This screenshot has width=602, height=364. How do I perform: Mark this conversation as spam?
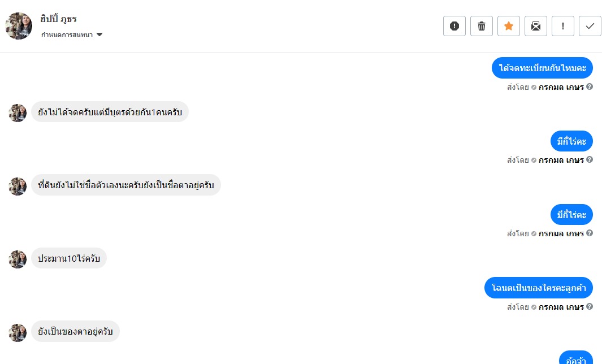click(x=454, y=26)
